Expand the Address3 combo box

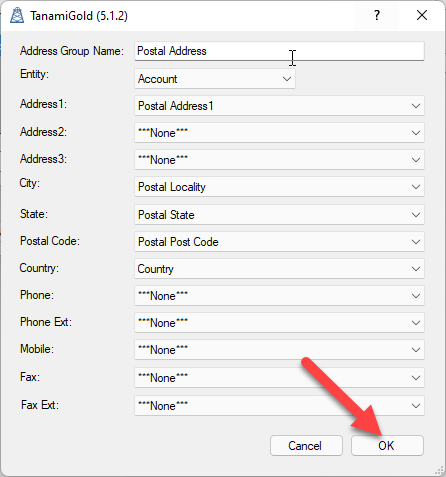[279, 160]
